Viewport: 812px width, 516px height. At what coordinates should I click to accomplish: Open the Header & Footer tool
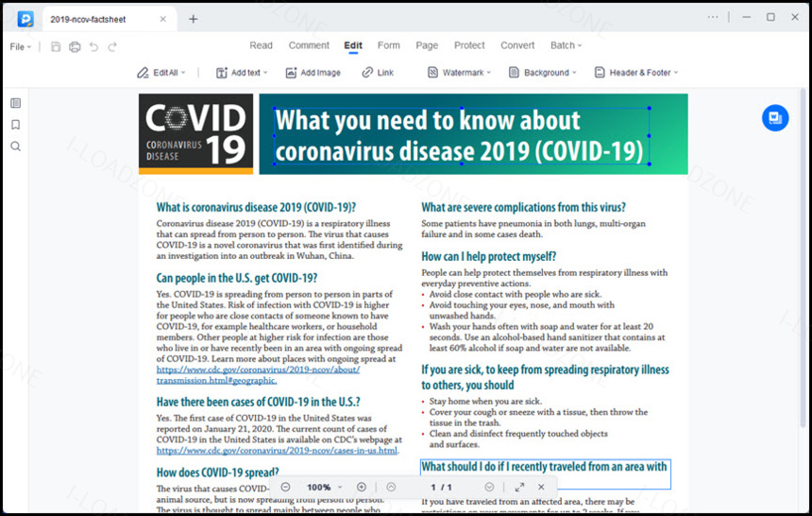coord(636,73)
